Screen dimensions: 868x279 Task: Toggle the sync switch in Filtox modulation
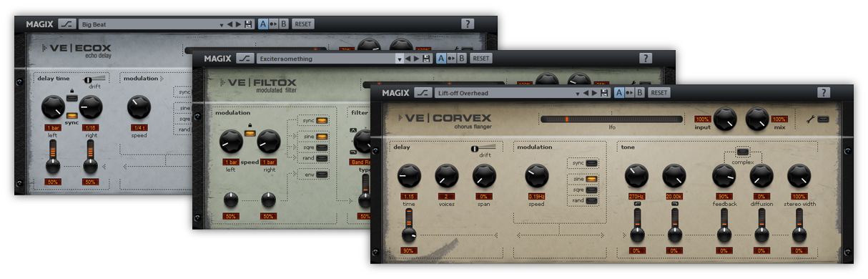pyautogui.click(x=322, y=120)
